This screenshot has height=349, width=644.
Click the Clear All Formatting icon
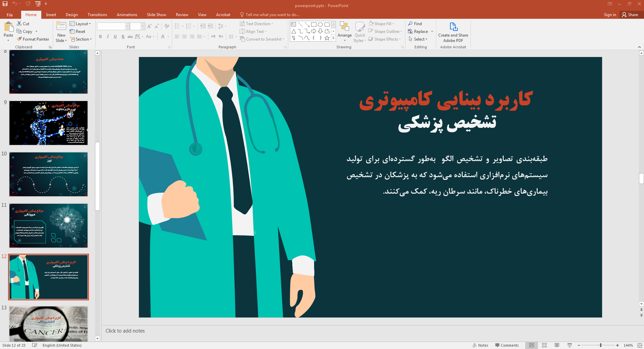167,26
